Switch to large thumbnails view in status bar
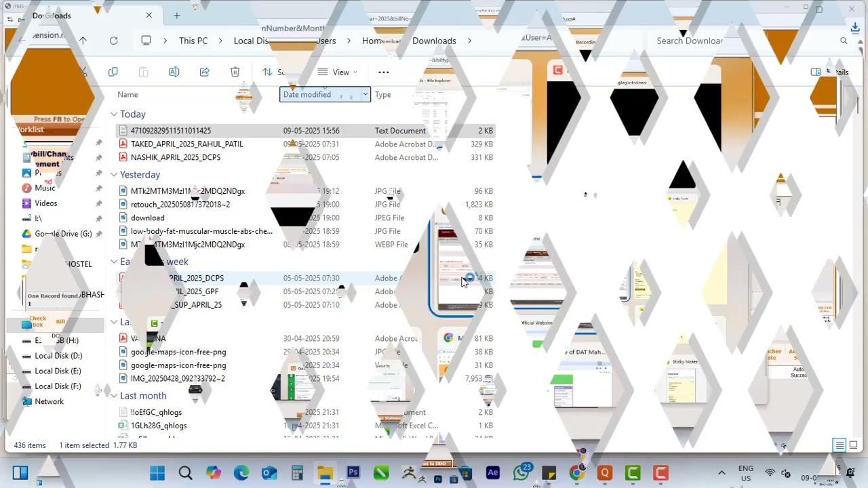 coord(854,445)
